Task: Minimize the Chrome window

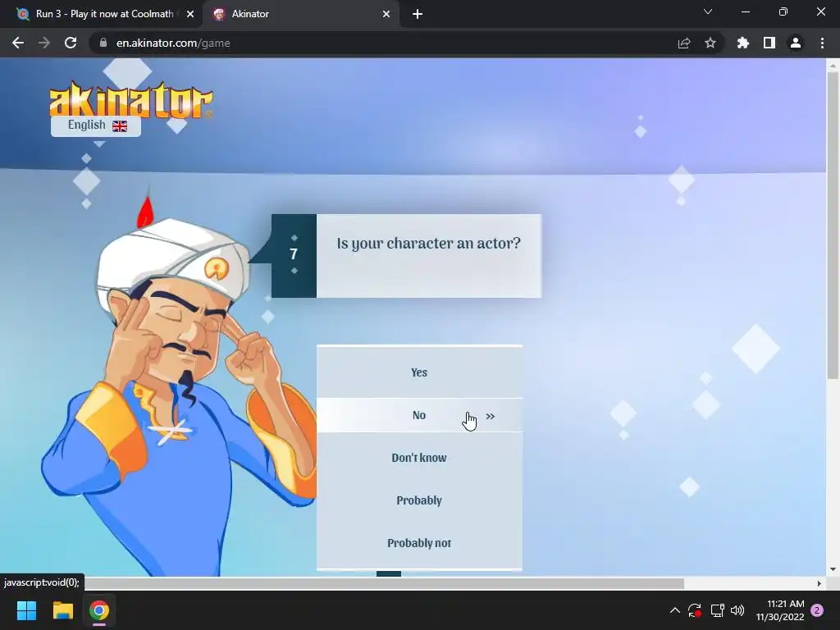Action: 745,11
